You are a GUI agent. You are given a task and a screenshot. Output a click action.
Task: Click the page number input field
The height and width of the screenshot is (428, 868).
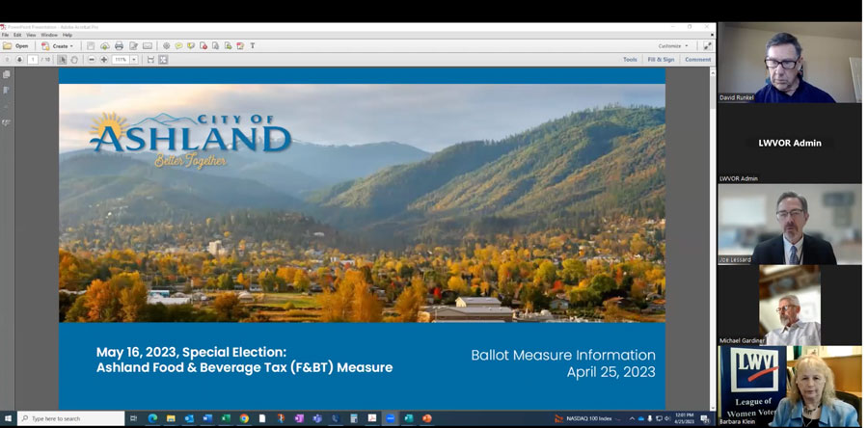coord(33,59)
